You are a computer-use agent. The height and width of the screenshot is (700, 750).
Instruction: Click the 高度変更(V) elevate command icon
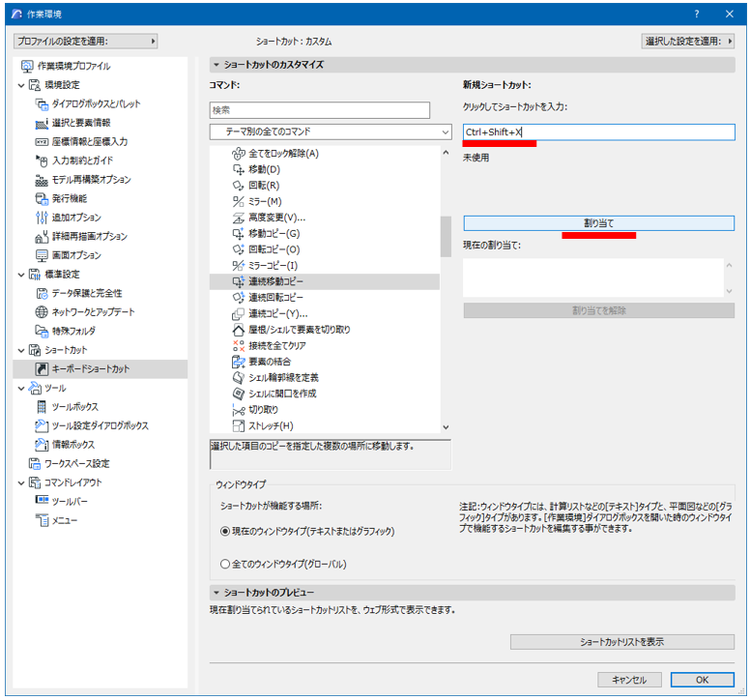[238, 218]
